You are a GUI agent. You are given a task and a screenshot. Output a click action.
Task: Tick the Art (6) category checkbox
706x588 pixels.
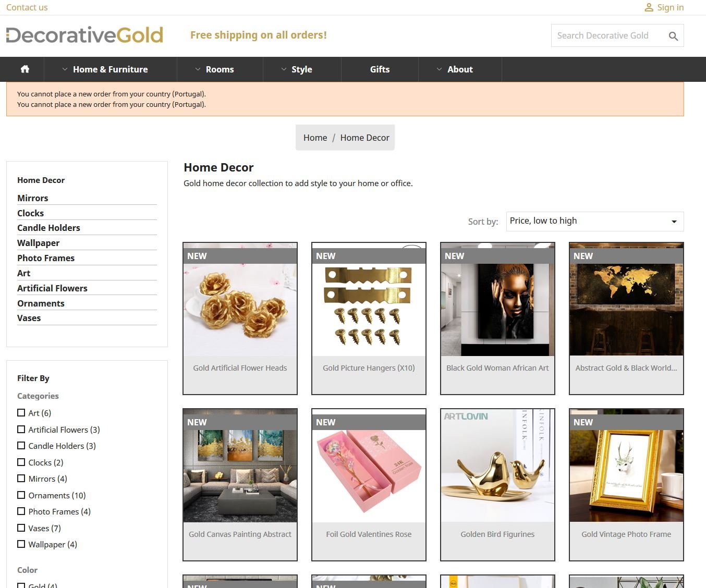[x=21, y=413]
